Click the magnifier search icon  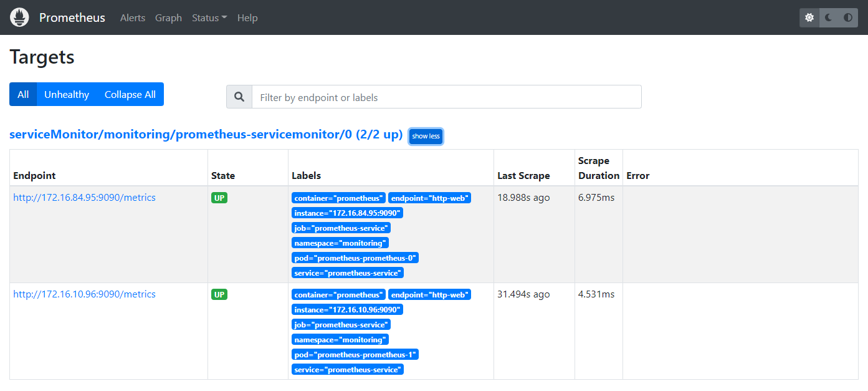[x=239, y=97]
